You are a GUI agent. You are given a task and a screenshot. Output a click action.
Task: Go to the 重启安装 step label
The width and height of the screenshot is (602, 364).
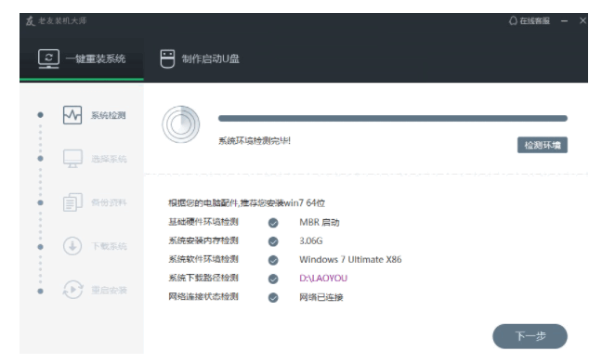[109, 290]
